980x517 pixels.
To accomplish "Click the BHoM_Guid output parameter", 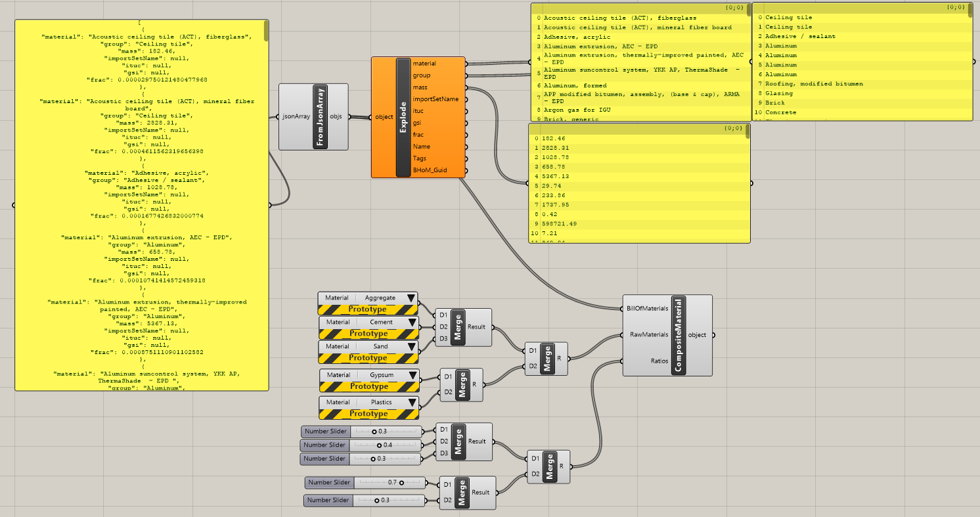I will point(430,170).
